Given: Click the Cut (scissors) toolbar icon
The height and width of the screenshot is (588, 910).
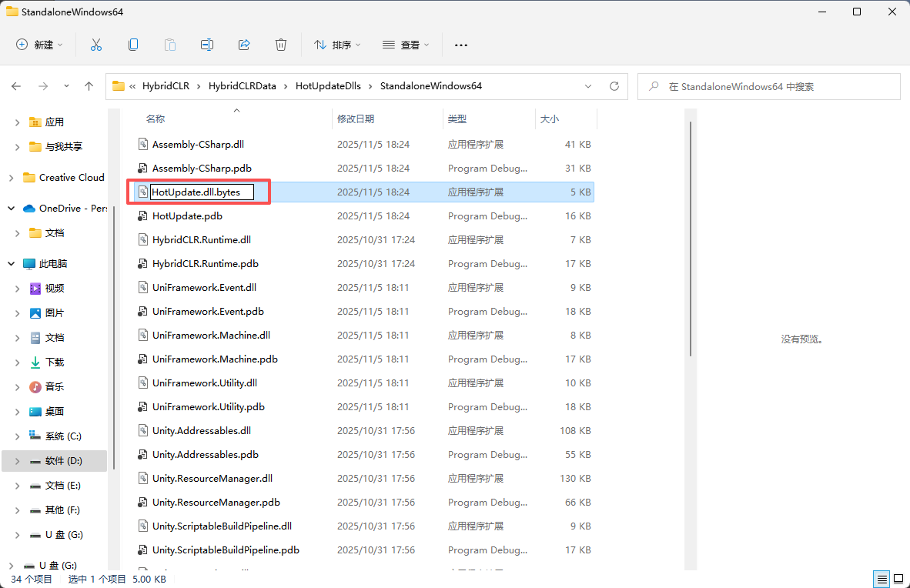Looking at the screenshot, I should tap(96, 45).
